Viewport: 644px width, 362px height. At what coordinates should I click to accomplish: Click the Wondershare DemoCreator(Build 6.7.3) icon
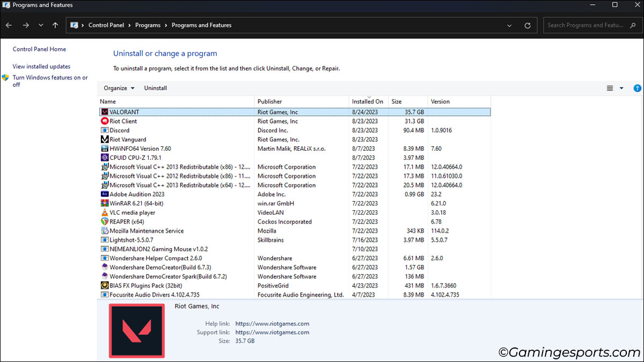point(105,267)
